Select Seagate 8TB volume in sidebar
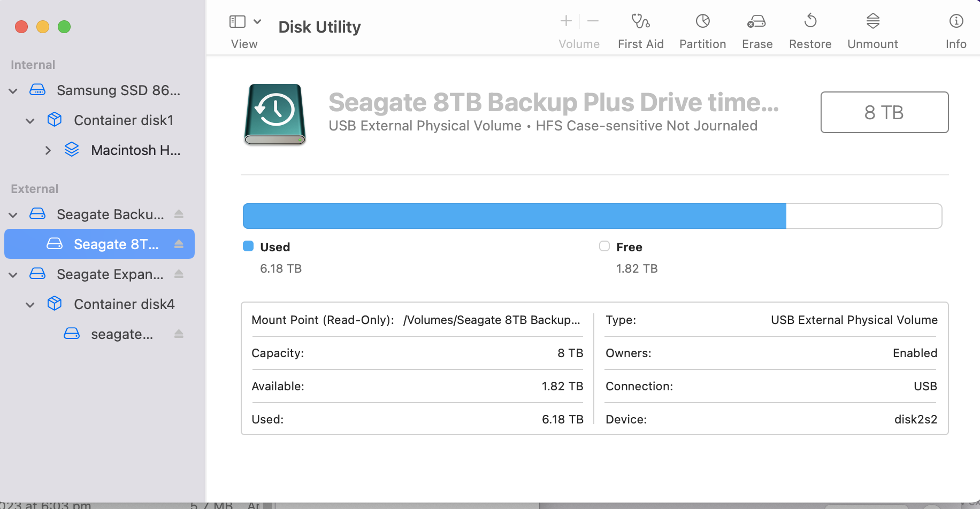This screenshot has width=980, height=509. tap(116, 244)
